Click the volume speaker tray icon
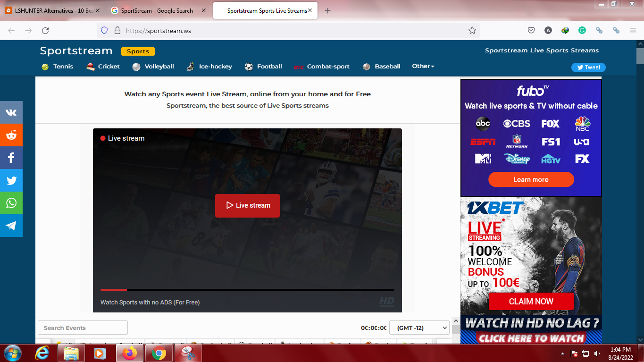 597,353
